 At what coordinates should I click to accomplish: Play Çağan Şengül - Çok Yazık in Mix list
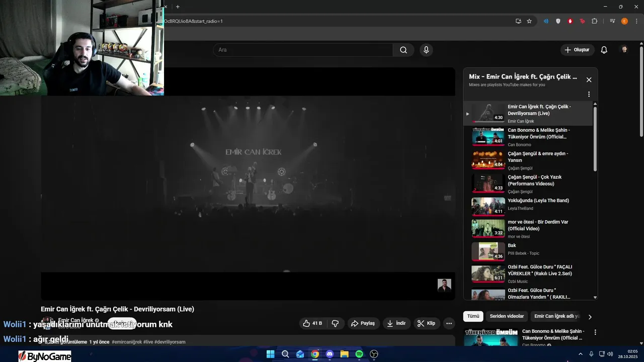528,184
